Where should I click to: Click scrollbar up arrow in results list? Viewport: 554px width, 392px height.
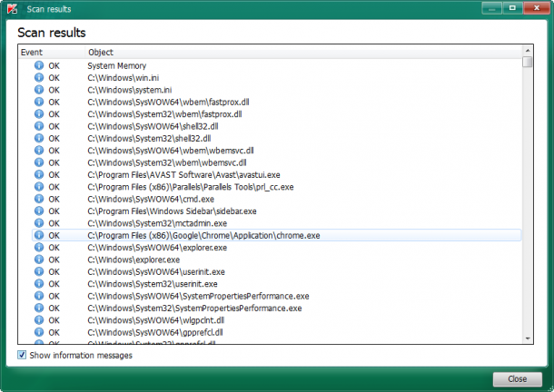point(528,51)
